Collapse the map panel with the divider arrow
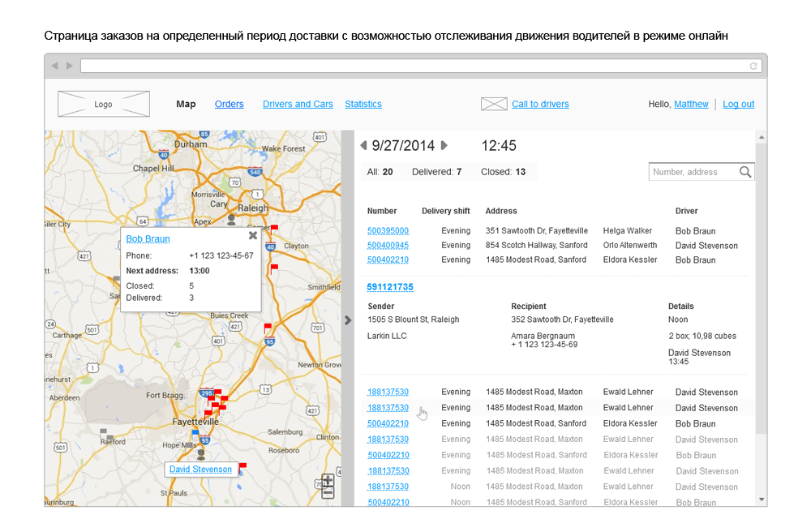Viewport: 811px width, 532px height. 348,320
